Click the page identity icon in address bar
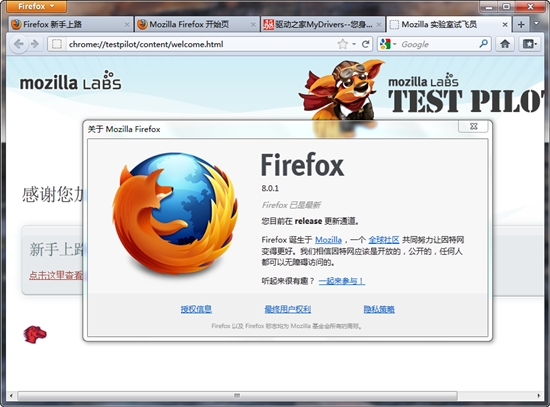Viewport: 550px width, 407px height. [57, 44]
